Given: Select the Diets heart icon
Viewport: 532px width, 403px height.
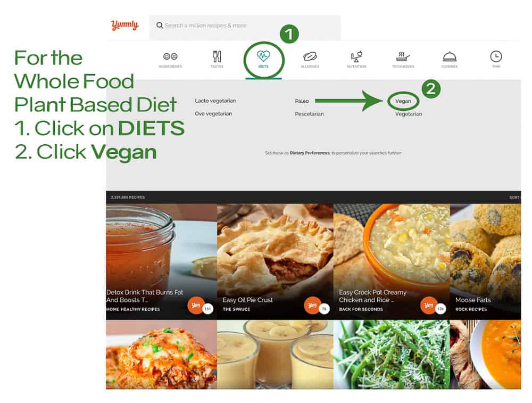Looking at the screenshot, I should tap(263, 56).
